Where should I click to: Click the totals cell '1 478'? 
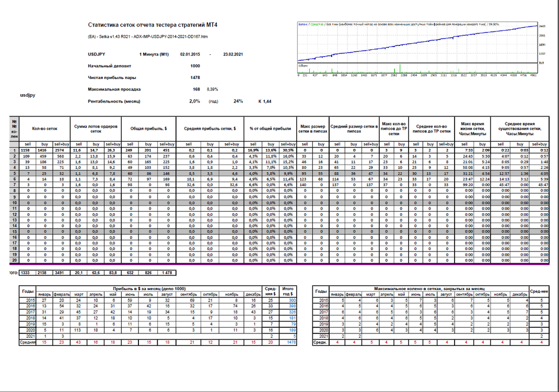point(167,272)
